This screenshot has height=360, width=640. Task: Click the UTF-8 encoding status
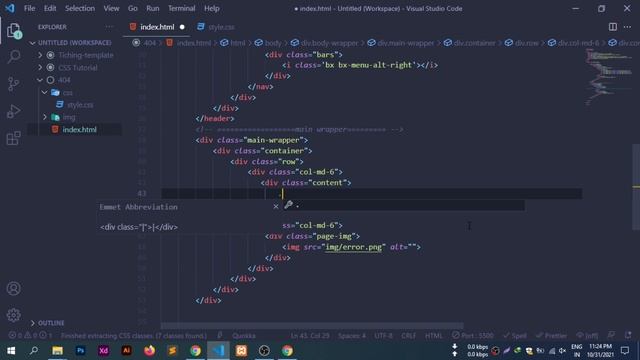tap(383, 336)
